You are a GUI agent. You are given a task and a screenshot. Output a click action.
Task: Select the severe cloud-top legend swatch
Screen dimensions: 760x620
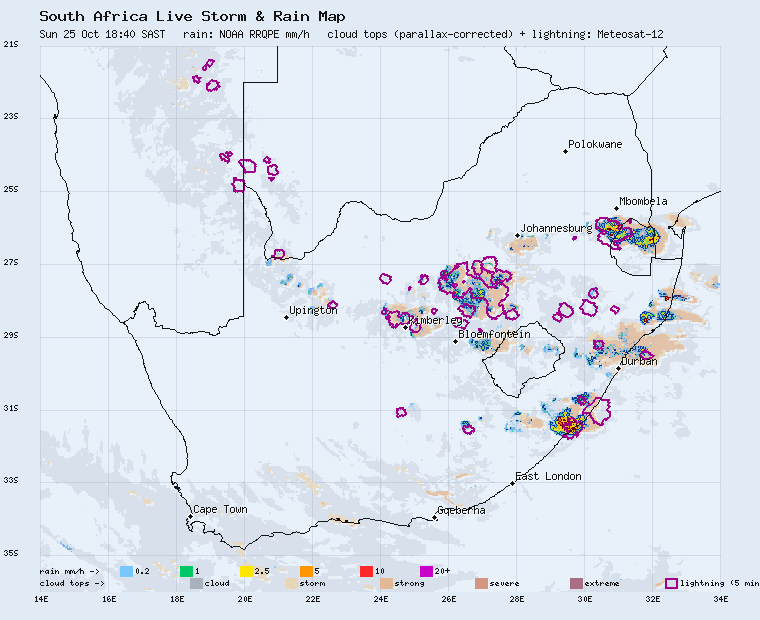[481, 583]
